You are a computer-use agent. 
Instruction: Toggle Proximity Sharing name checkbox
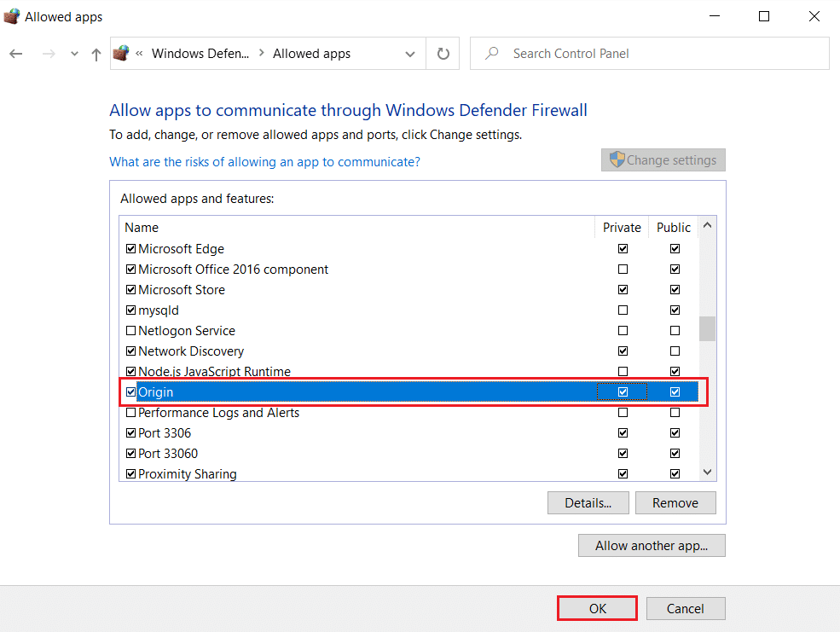tap(130, 474)
